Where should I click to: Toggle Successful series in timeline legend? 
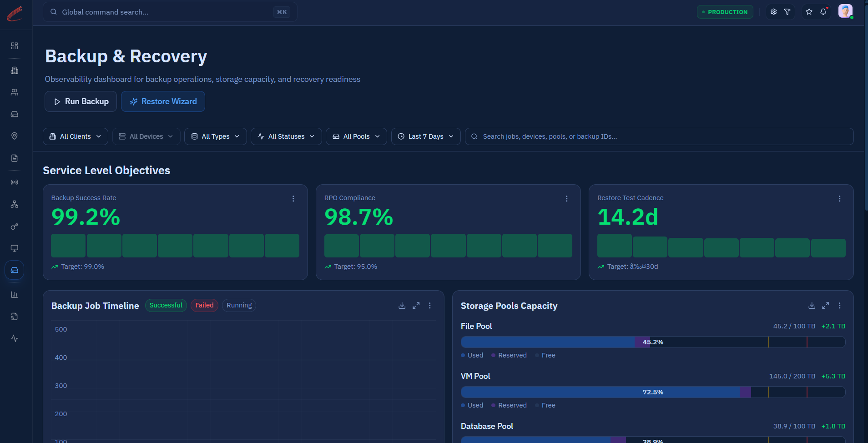(166, 305)
